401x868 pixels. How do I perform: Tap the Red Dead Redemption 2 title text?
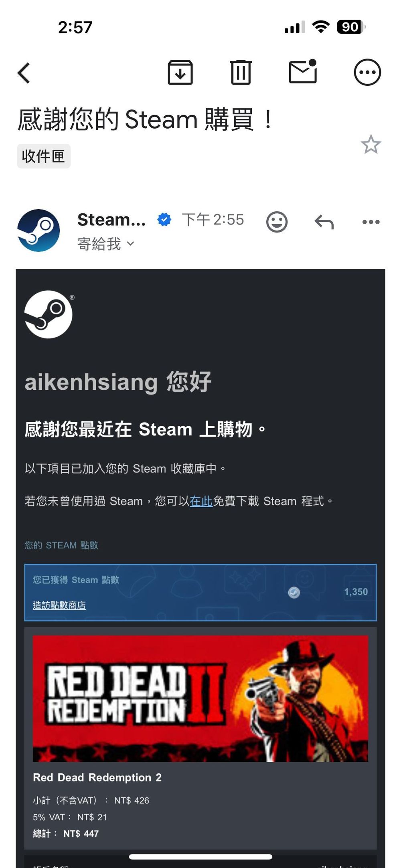pos(97,777)
